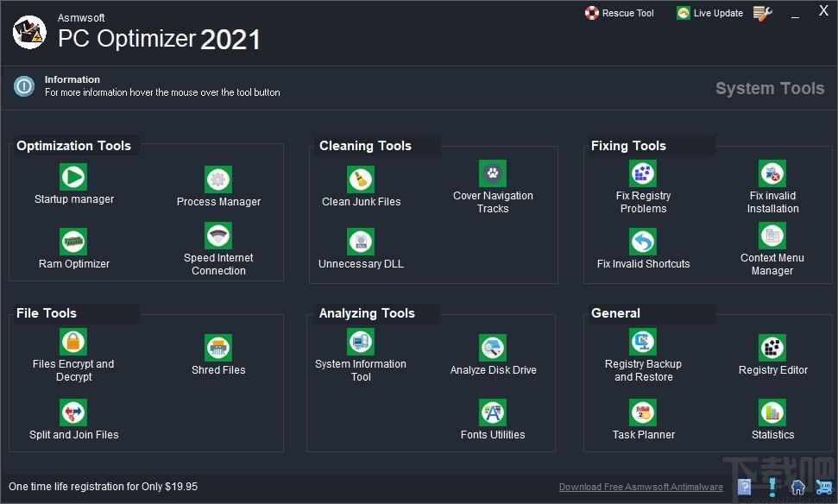Click the "Fonts Utilities" label

(x=493, y=434)
